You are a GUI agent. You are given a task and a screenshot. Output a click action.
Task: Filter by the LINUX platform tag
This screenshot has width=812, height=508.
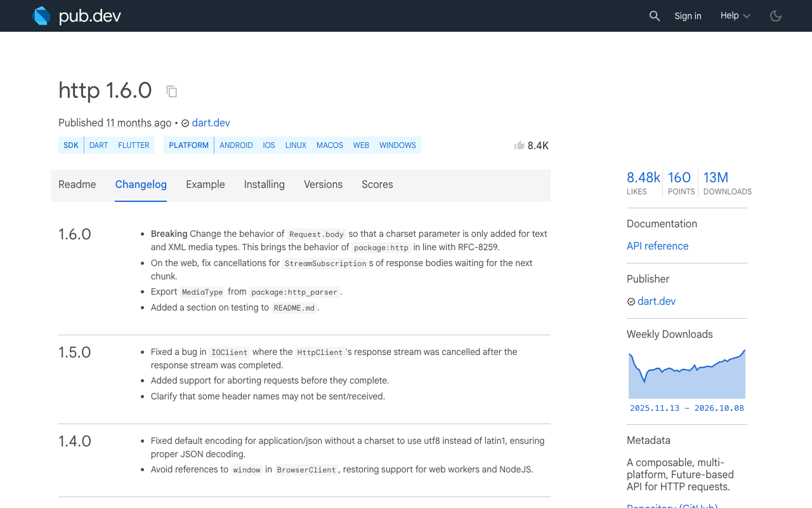296,145
